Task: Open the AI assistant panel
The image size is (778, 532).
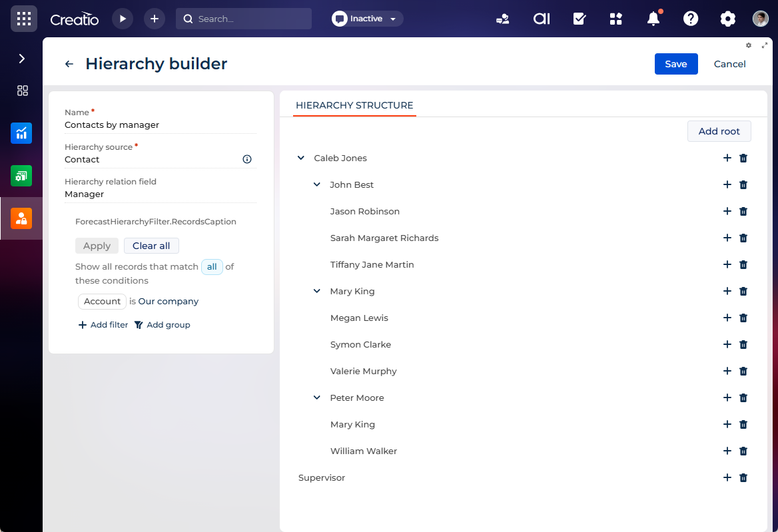Action: coord(542,19)
